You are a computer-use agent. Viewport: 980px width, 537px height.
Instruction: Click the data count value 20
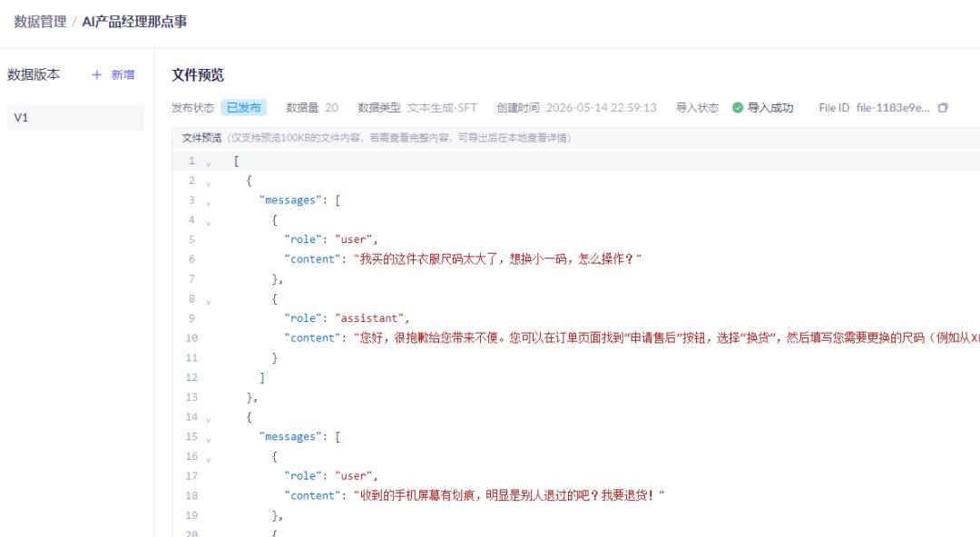coord(332,108)
